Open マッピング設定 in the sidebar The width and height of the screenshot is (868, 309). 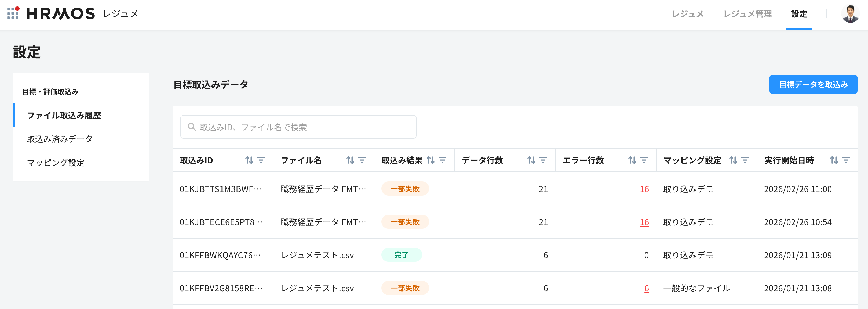tap(56, 163)
